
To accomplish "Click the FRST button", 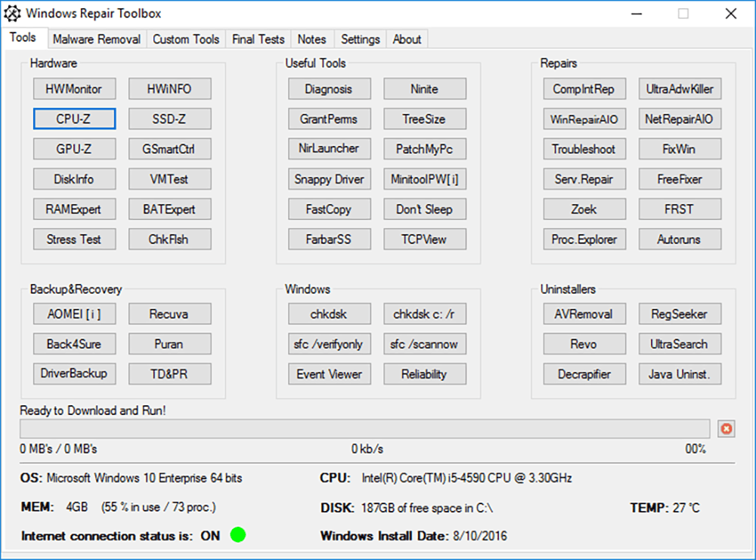I will point(680,209).
